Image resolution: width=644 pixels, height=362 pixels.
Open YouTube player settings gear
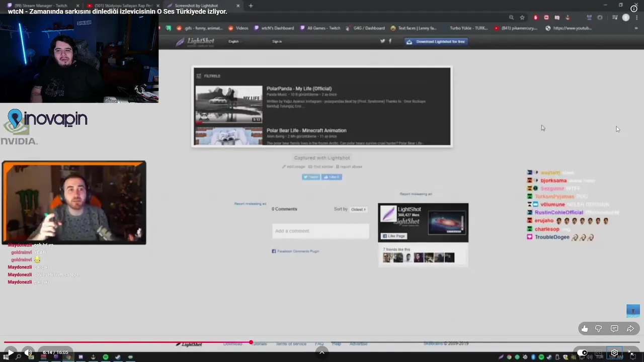point(614,353)
